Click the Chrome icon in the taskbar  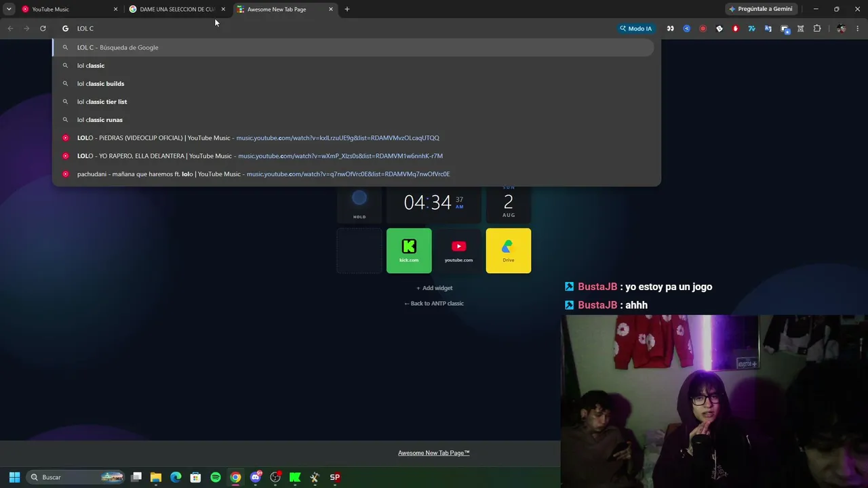pyautogui.click(x=235, y=477)
